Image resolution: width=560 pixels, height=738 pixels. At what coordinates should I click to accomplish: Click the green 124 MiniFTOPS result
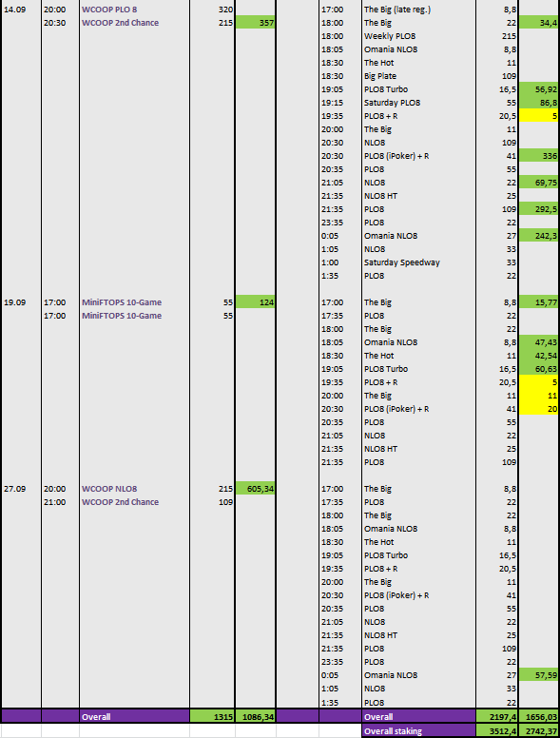255,302
